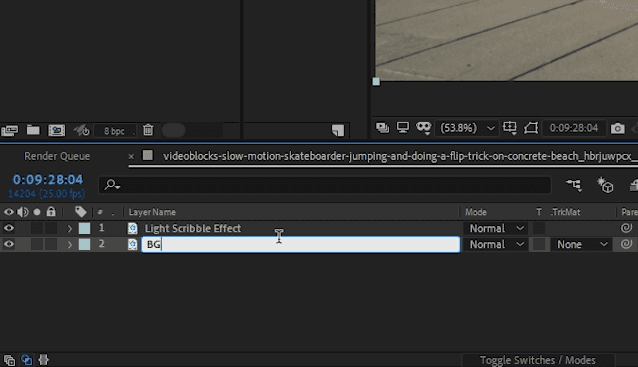
Task: Toggle draft 3D icon in timeline
Action: [x=605, y=185]
